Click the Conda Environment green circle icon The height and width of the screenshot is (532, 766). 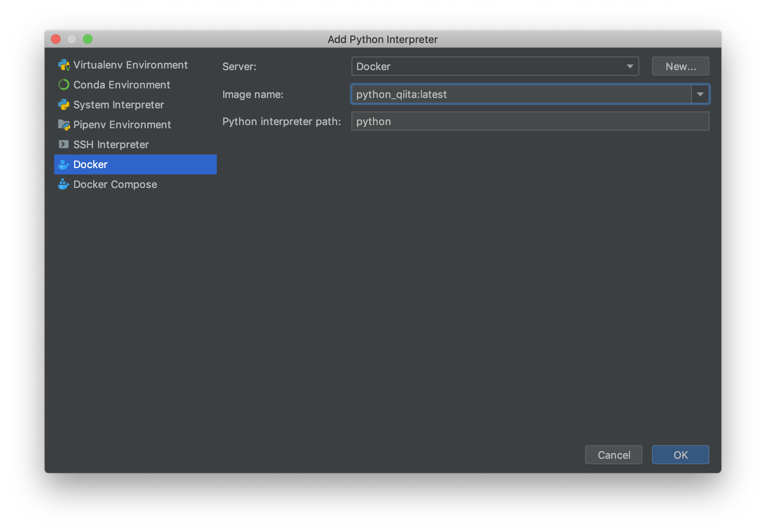click(x=64, y=85)
